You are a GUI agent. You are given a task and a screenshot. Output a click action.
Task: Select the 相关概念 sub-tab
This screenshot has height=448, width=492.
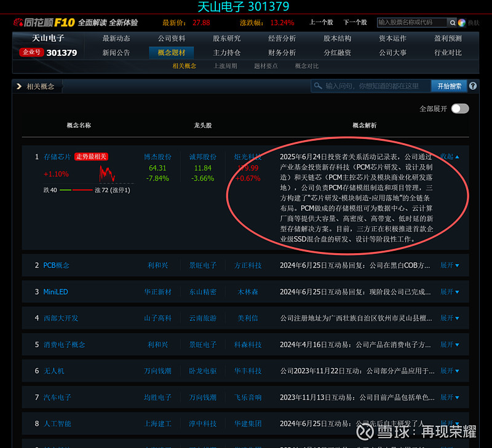[184, 66]
